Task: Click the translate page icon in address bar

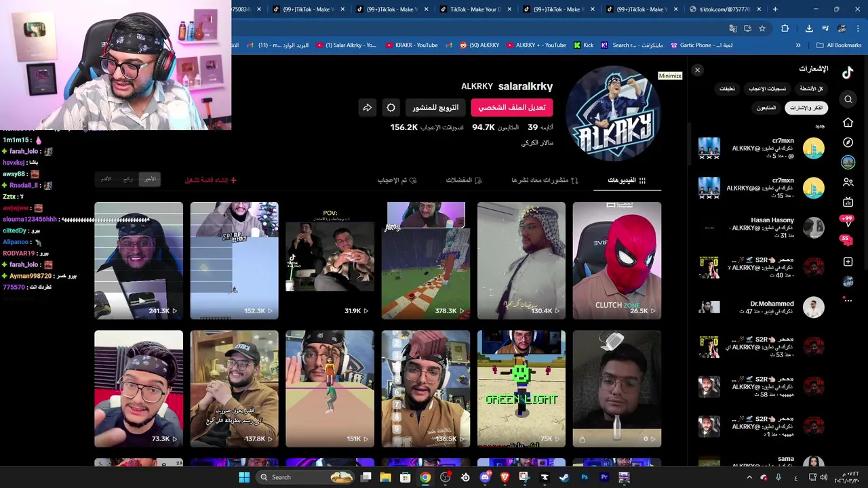Action: [733, 28]
